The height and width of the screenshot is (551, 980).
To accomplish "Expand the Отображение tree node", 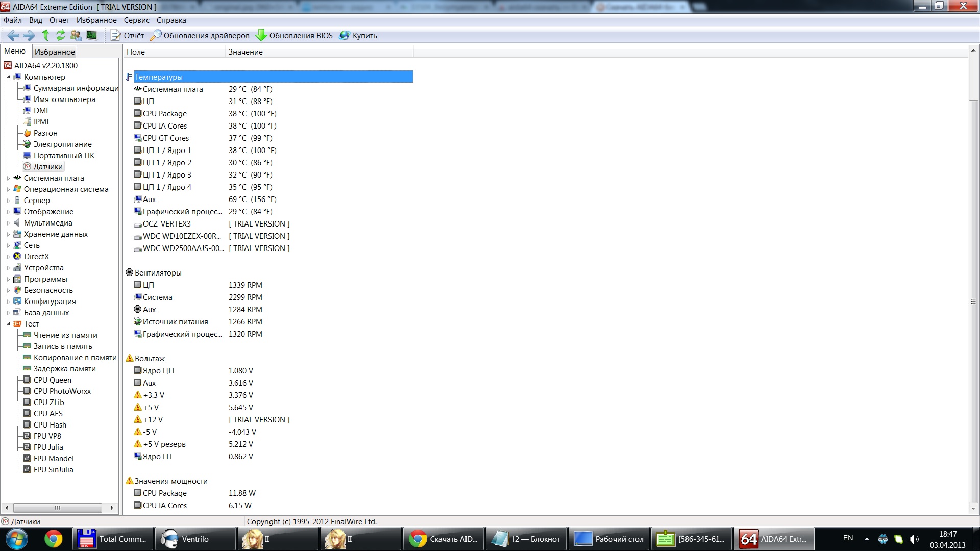I will pyautogui.click(x=8, y=212).
